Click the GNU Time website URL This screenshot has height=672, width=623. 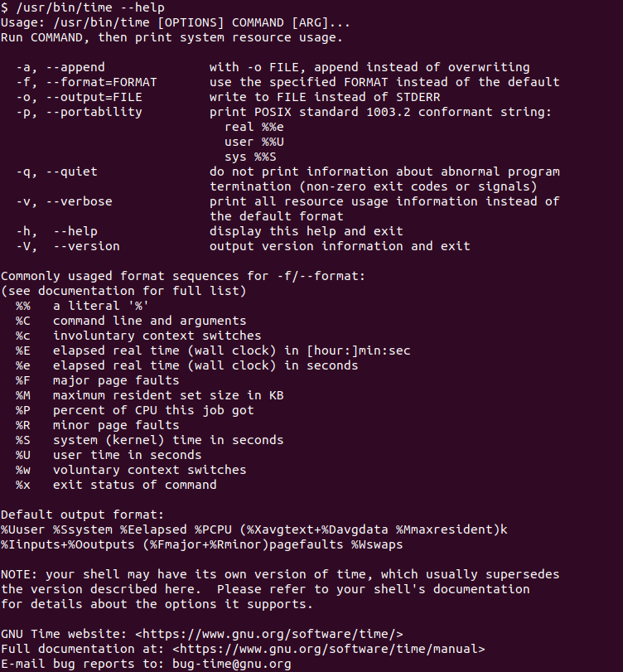(269, 634)
